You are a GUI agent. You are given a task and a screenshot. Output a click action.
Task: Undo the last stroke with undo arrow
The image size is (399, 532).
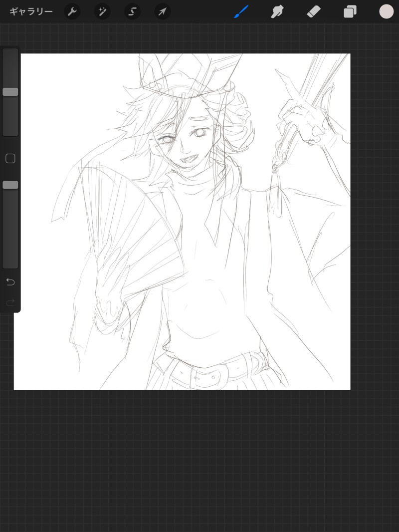point(10,282)
